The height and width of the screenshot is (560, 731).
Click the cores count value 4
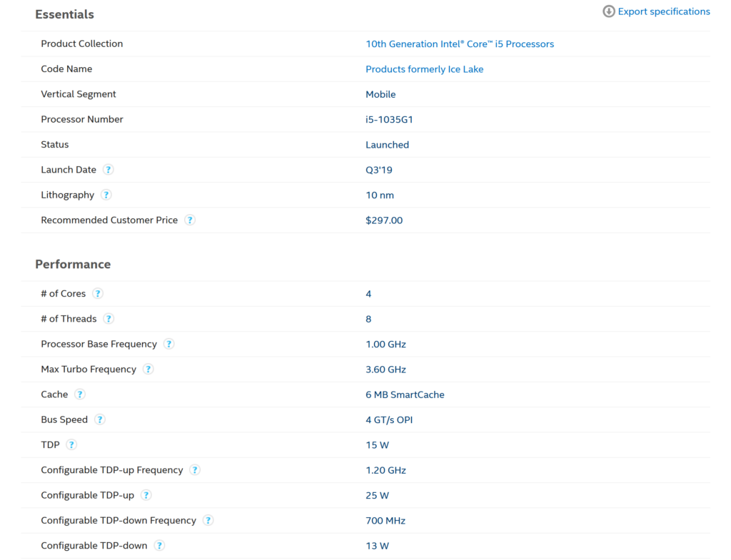click(368, 294)
